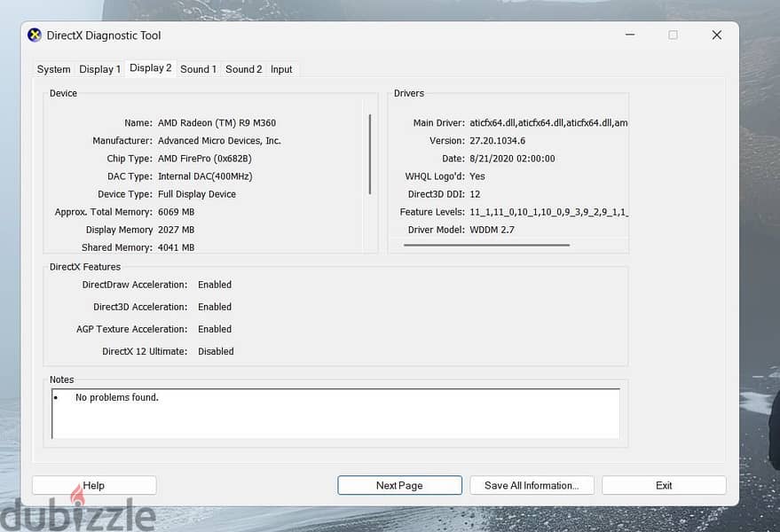Image resolution: width=780 pixels, height=532 pixels.
Task: Click the 'Feature Levels:' label
Action: (432, 212)
